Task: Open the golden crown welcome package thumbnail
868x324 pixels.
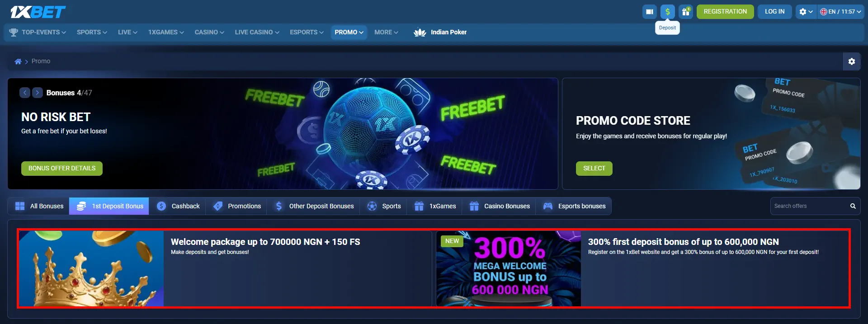Action: tap(91, 268)
